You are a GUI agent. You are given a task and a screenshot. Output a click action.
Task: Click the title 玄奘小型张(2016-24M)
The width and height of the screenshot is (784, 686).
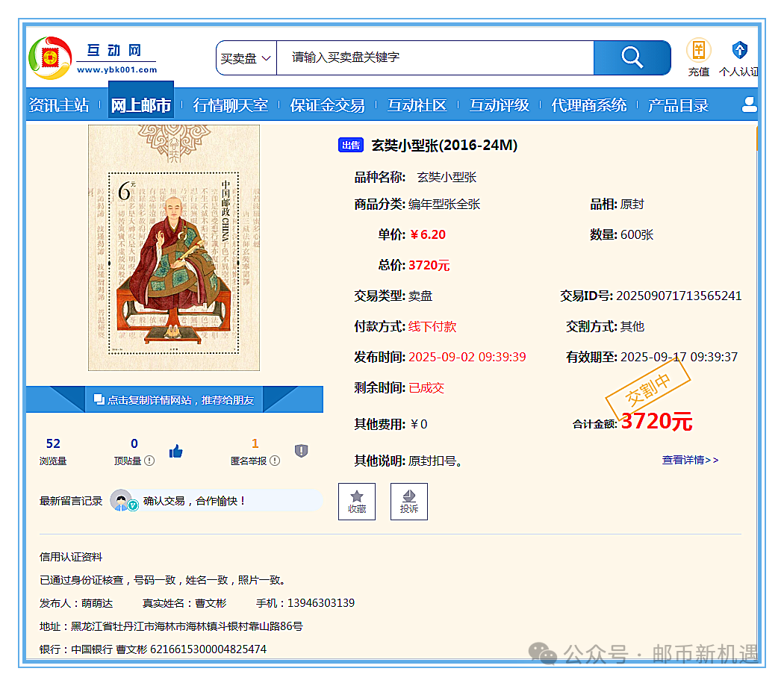[444, 145]
